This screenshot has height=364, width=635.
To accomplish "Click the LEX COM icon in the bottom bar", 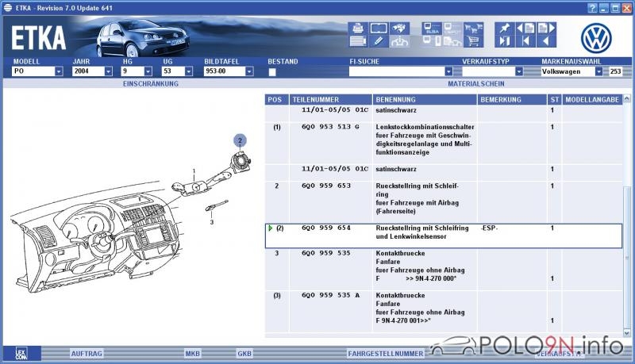I will pyautogui.click(x=21, y=353).
